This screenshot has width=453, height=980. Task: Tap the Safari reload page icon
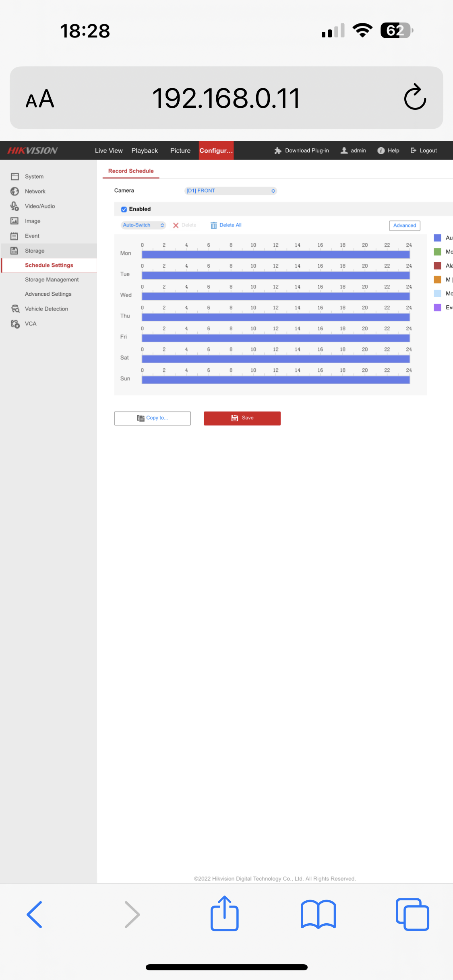415,97
